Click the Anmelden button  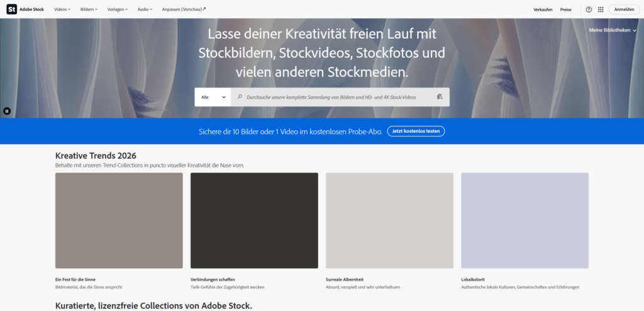click(x=624, y=9)
